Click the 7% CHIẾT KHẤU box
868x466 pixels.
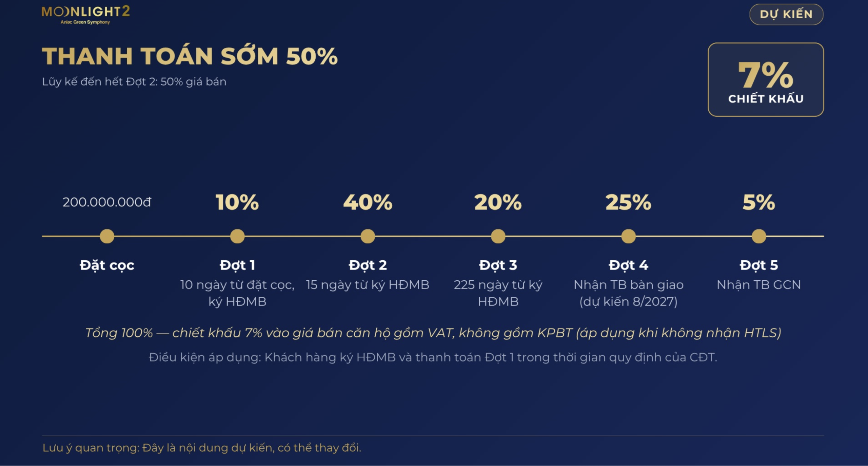tap(766, 79)
